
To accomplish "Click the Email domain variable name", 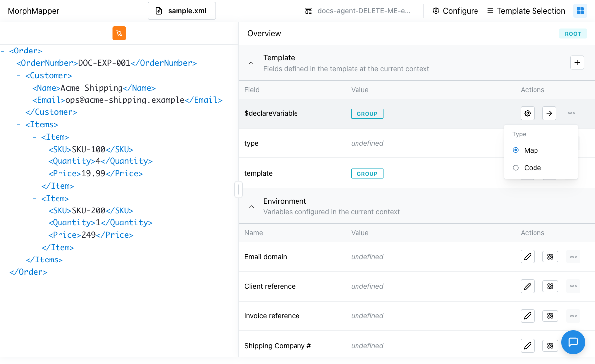I will click(x=266, y=257).
